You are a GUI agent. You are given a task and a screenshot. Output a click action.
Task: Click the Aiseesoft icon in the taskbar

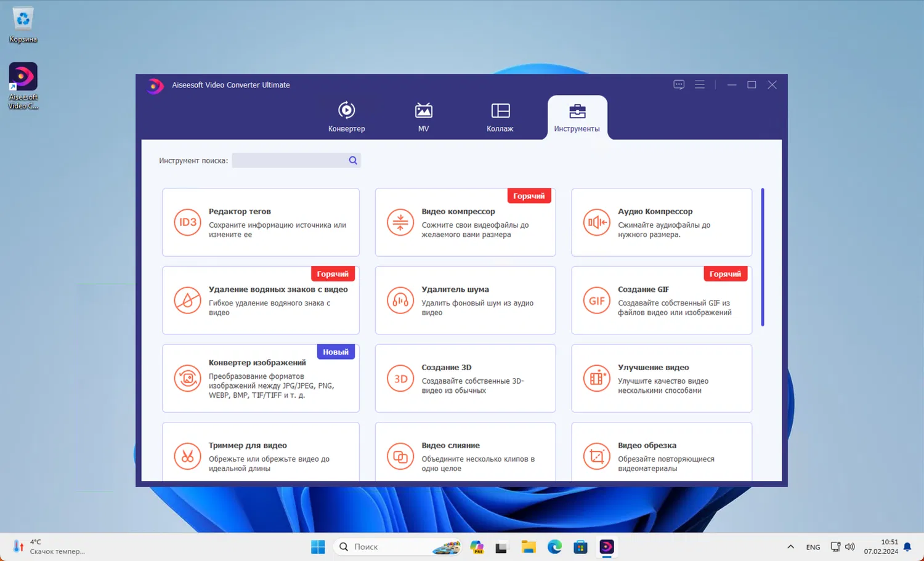click(x=607, y=547)
